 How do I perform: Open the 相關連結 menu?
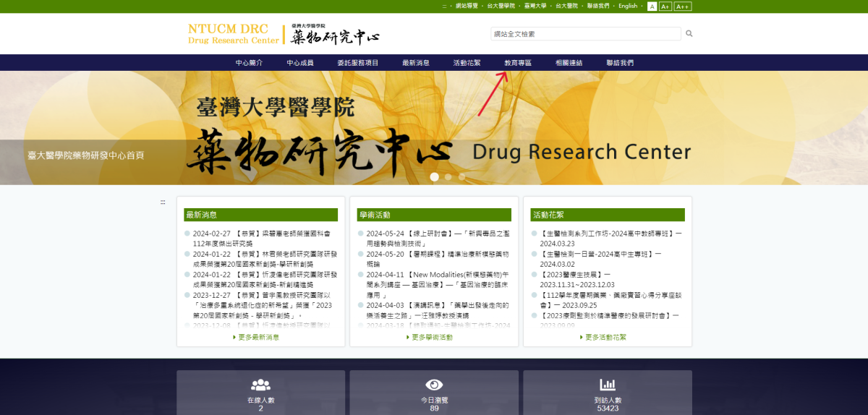coord(569,63)
